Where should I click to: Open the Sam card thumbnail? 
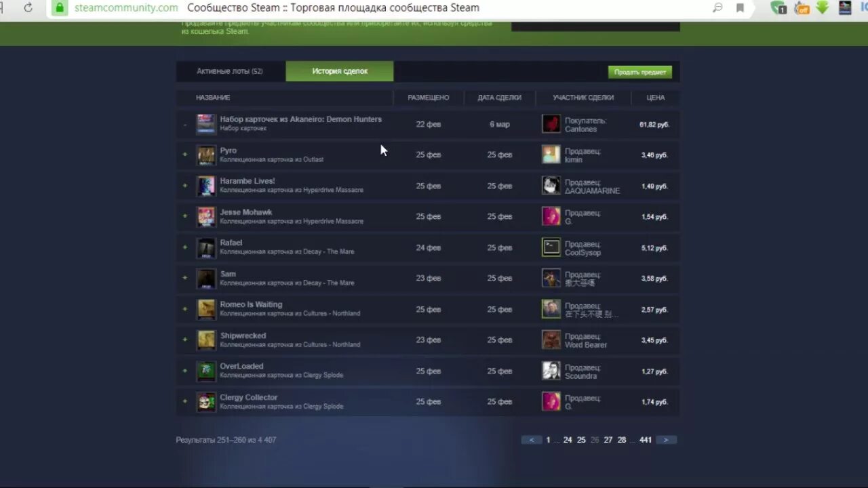[206, 278]
